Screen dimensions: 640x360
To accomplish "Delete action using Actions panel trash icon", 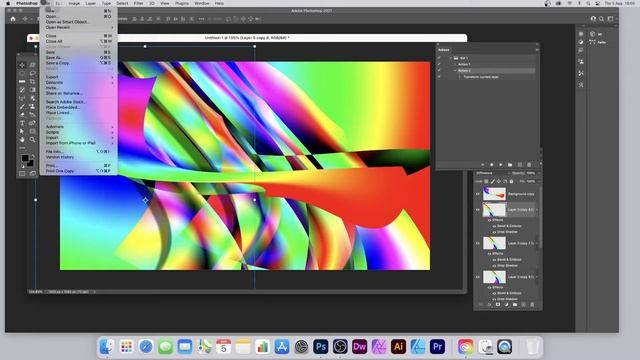I will point(529,164).
